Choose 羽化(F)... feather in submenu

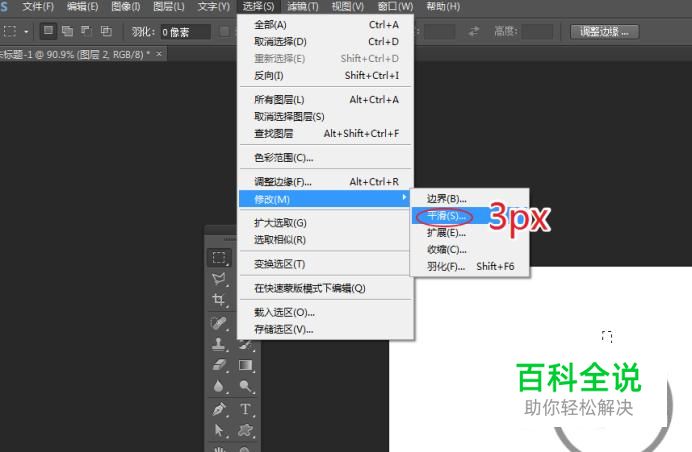(x=470, y=266)
